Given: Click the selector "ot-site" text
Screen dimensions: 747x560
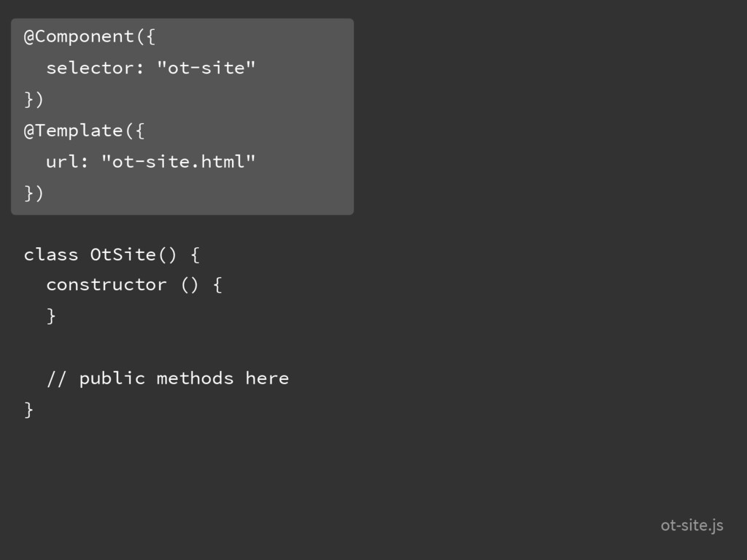Looking at the screenshot, I should pos(150,68).
